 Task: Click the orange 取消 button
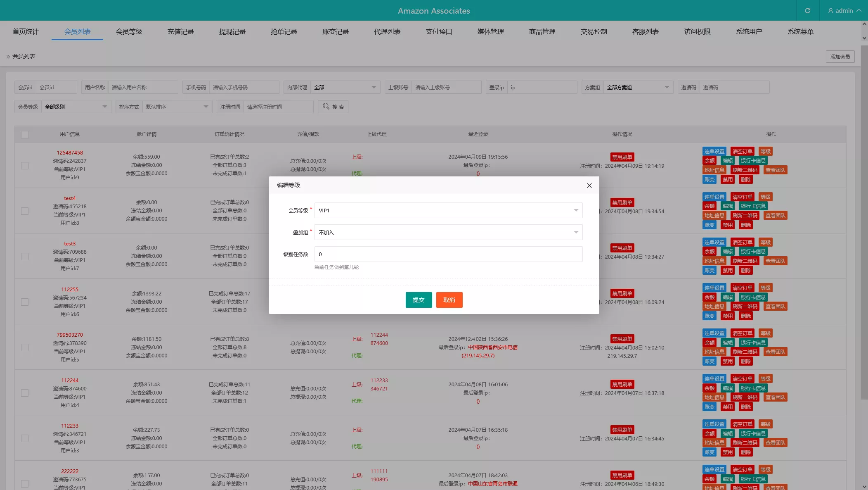point(449,300)
